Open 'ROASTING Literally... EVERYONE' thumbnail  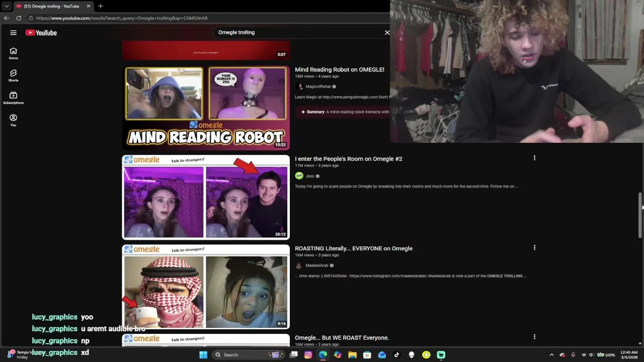tap(206, 287)
